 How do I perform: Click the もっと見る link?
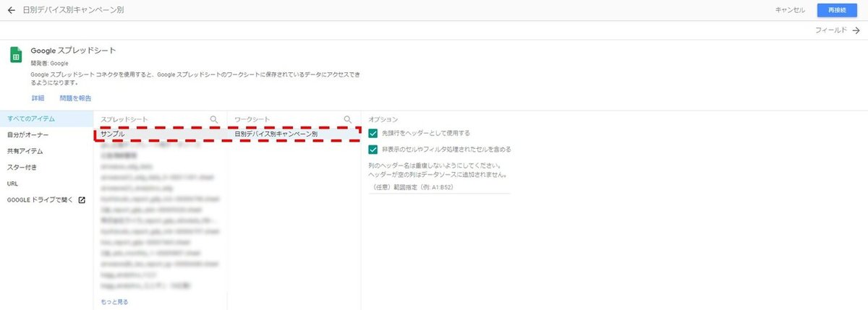pyautogui.click(x=115, y=301)
